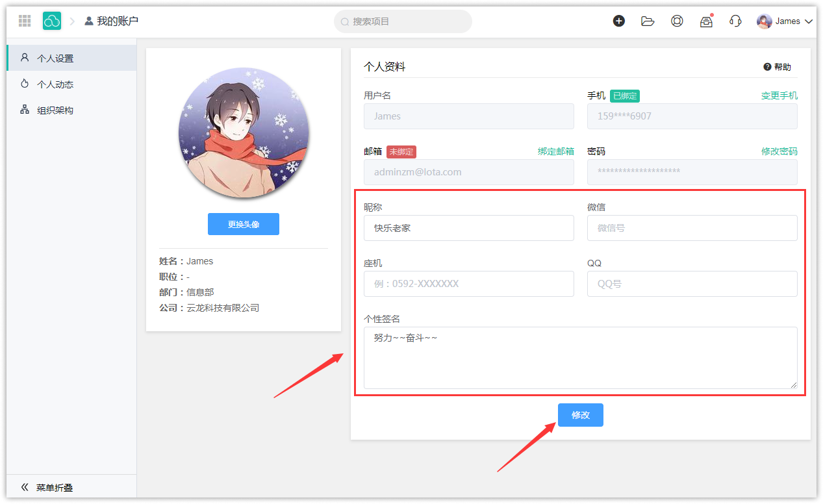This screenshot has height=504, width=823.
Task: Click the 更换头像 button
Action: [244, 224]
